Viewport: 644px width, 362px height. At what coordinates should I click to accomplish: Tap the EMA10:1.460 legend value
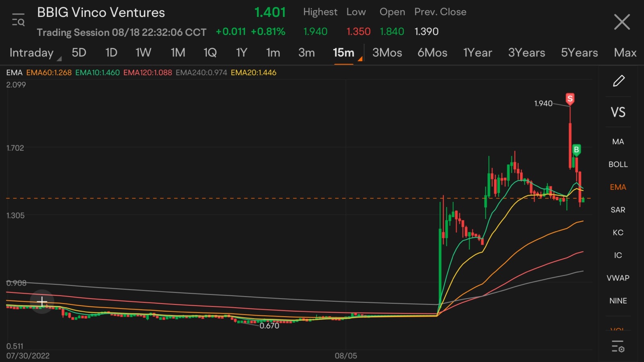click(x=97, y=73)
